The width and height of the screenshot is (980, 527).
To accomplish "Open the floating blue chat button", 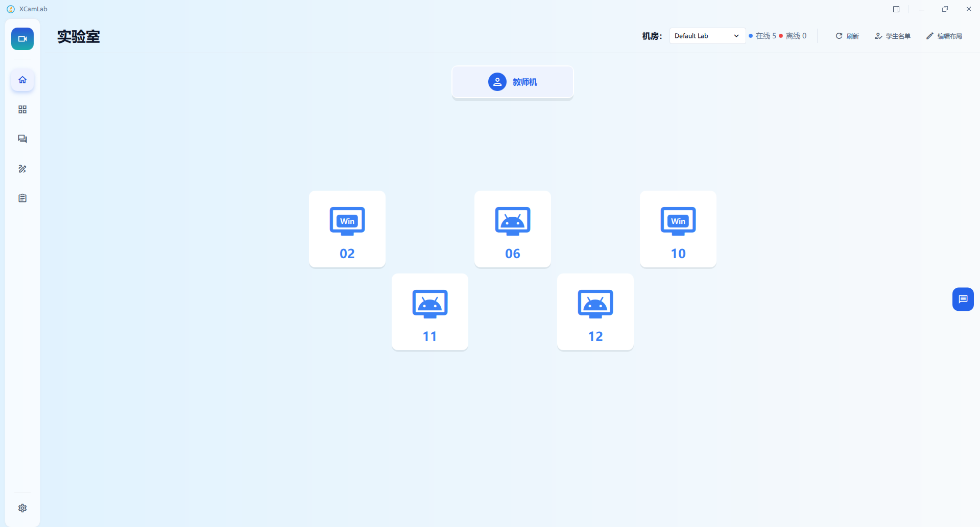I will pyautogui.click(x=963, y=299).
